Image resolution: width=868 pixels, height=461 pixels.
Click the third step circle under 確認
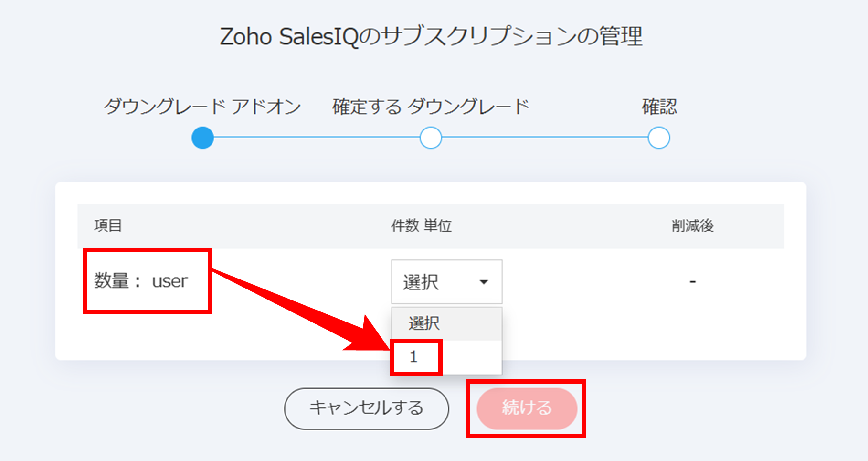[x=659, y=138]
